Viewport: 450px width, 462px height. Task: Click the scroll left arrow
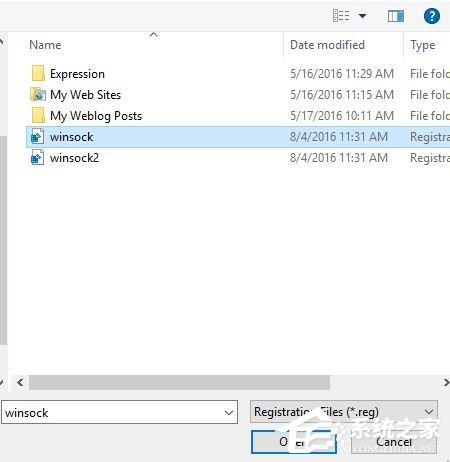point(20,382)
